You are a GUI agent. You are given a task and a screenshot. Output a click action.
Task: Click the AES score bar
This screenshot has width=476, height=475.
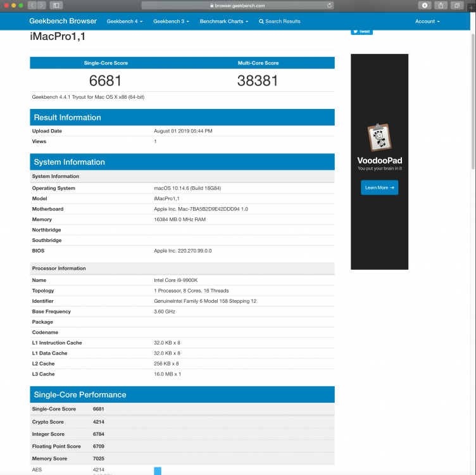tap(158, 471)
